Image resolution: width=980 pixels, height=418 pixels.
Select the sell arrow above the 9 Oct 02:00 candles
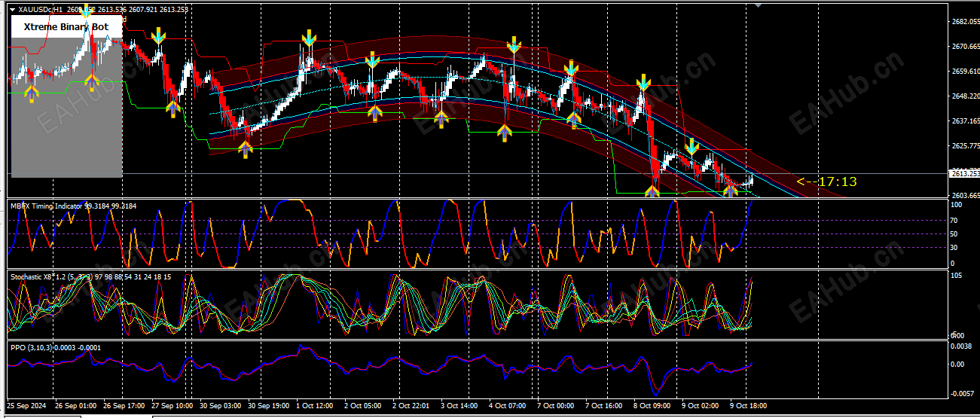691,146
